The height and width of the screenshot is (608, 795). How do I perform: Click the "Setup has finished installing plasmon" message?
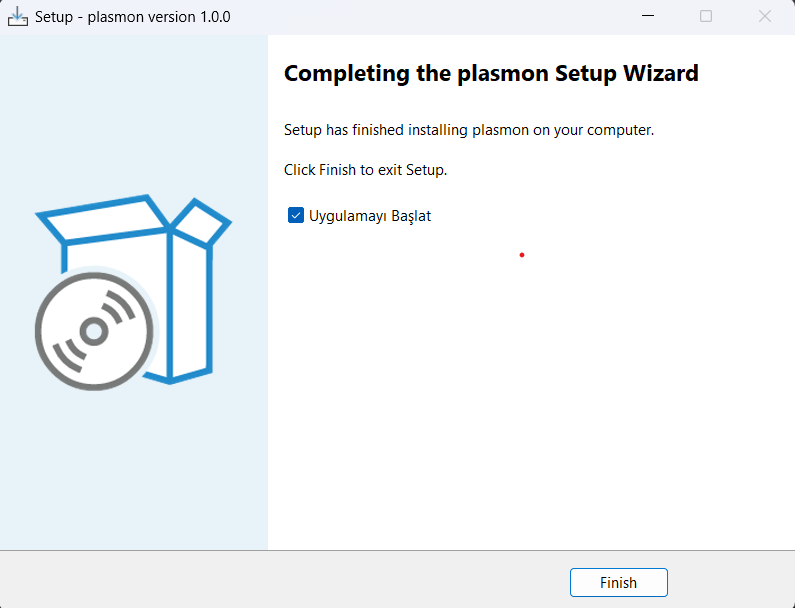(x=469, y=130)
